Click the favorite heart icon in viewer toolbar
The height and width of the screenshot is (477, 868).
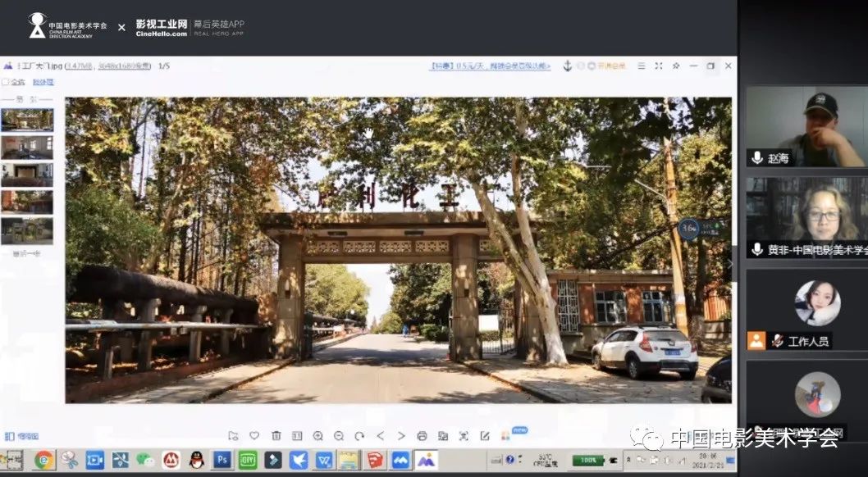click(x=254, y=436)
